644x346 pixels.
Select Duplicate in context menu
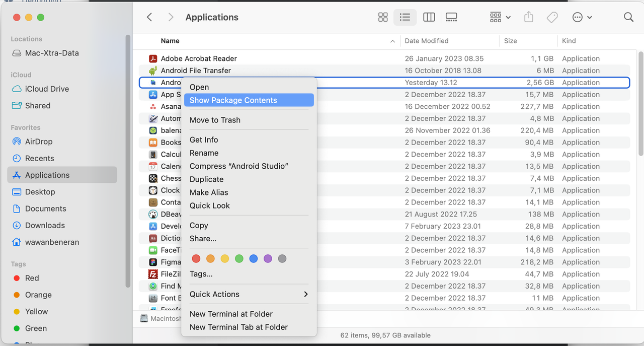point(249,179)
